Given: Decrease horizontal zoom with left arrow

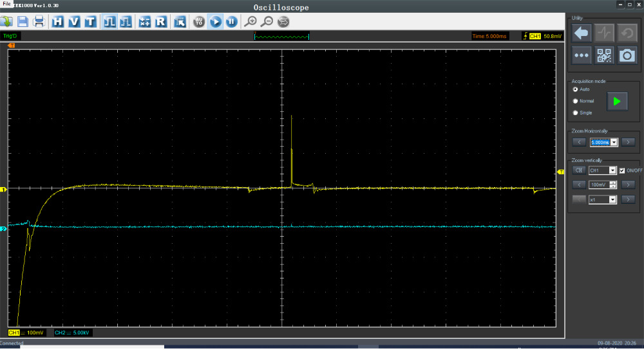Looking at the screenshot, I should point(579,142).
